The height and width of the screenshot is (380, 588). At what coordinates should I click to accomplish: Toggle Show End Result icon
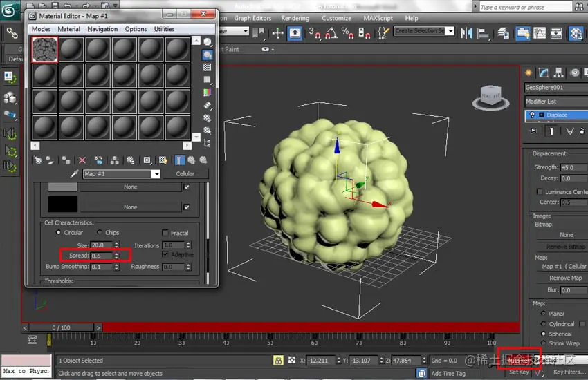click(180, 160)
